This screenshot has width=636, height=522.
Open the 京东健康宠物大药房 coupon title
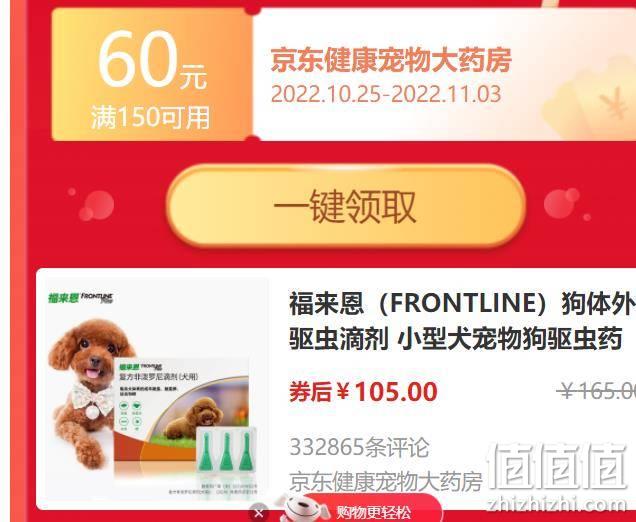[391, 60]
